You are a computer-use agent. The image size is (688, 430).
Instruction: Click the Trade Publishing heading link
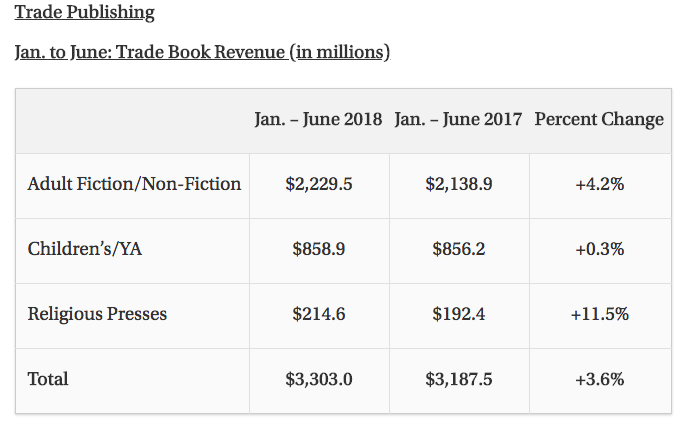point(85,13)
